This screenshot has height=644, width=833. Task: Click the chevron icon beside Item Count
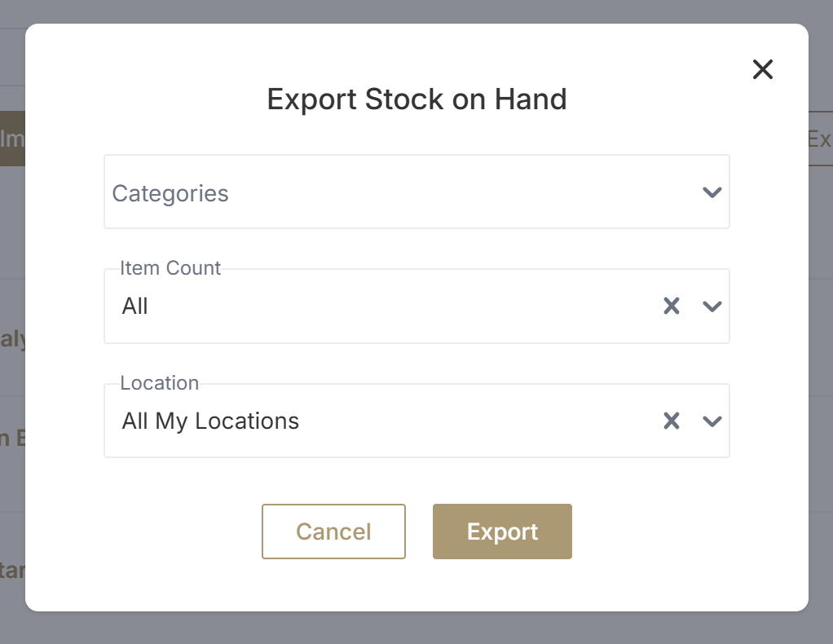tap(712, 306)
